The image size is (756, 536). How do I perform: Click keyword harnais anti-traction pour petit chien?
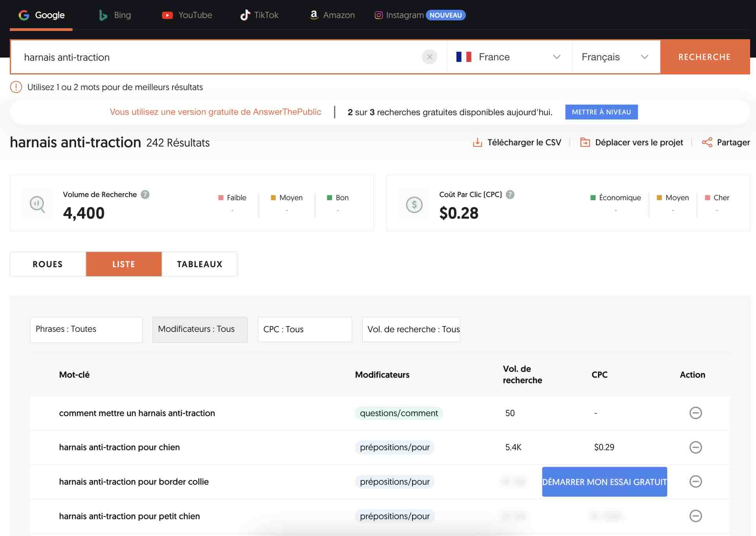pyautogui.click(x=129, y=516)
